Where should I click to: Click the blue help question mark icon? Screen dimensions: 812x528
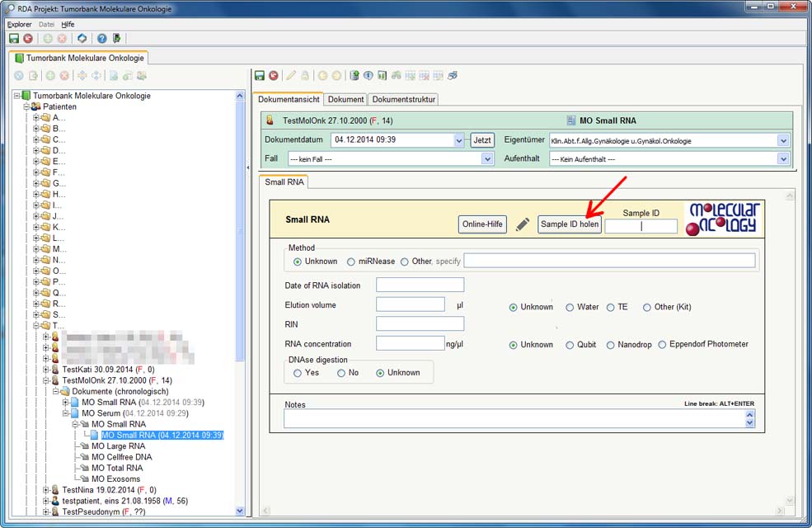click(101, 39)
